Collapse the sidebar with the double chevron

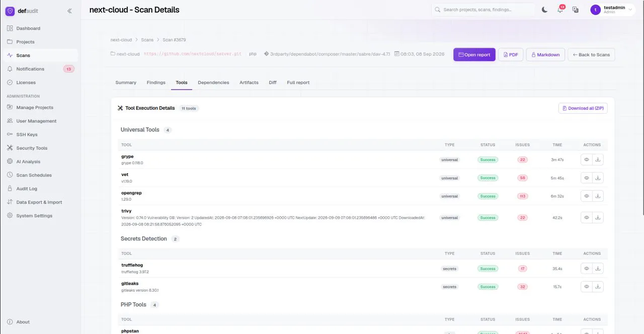coord(69,11)
